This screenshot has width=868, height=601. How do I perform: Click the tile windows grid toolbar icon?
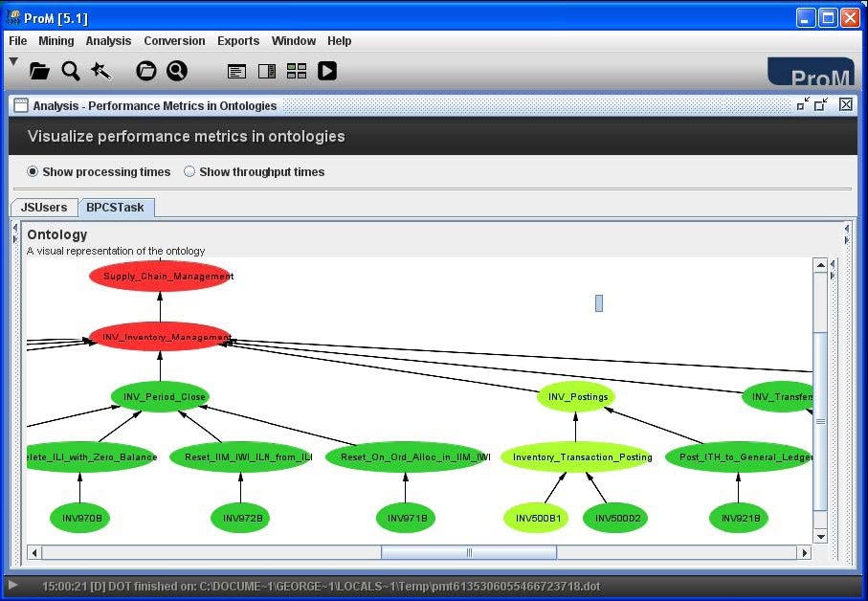[296, 70]
